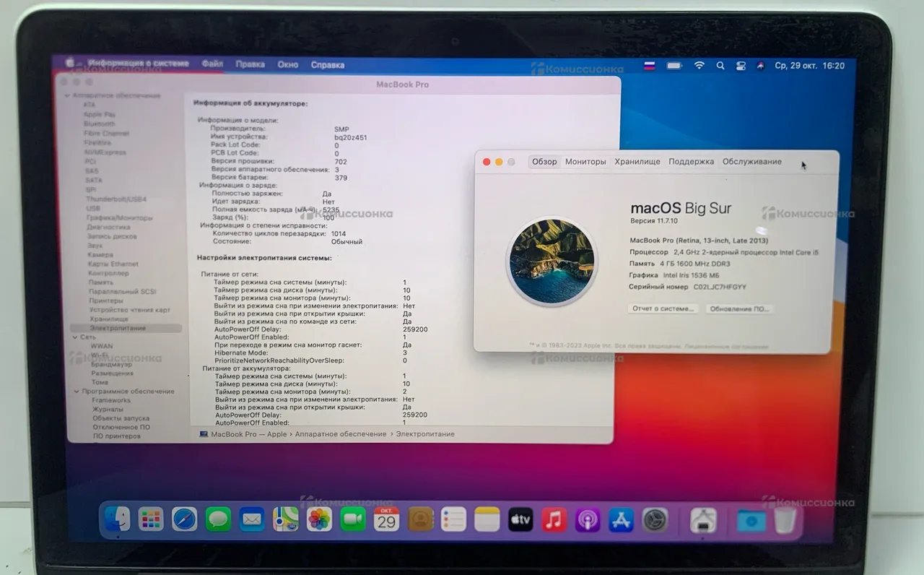Collapse the Программное обеспечение section
This screenshot has width=924, height=575.
[76, 392]
